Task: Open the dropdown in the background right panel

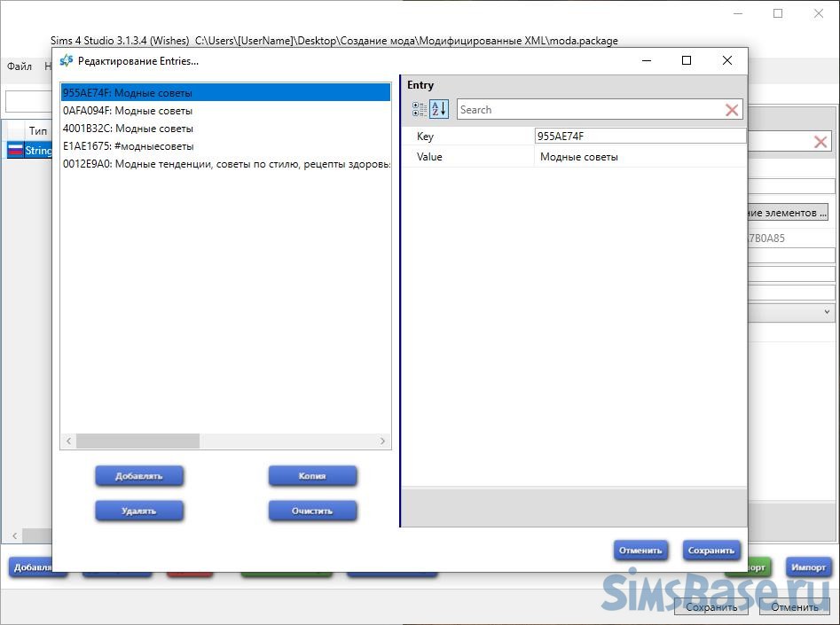Action: pos(827,312)
